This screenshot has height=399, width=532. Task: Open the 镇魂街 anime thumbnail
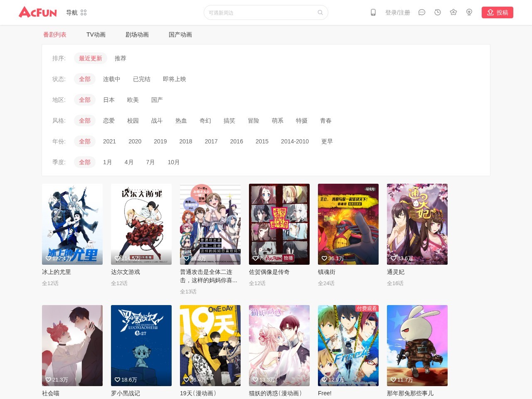[348, 224]
